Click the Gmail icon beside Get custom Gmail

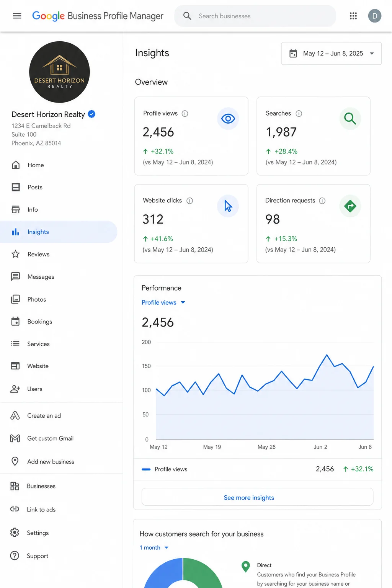15,438
